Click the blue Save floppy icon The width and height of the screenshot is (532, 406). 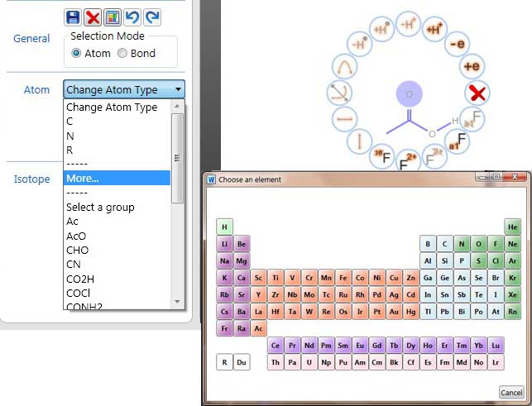click(x=73, y=17)
